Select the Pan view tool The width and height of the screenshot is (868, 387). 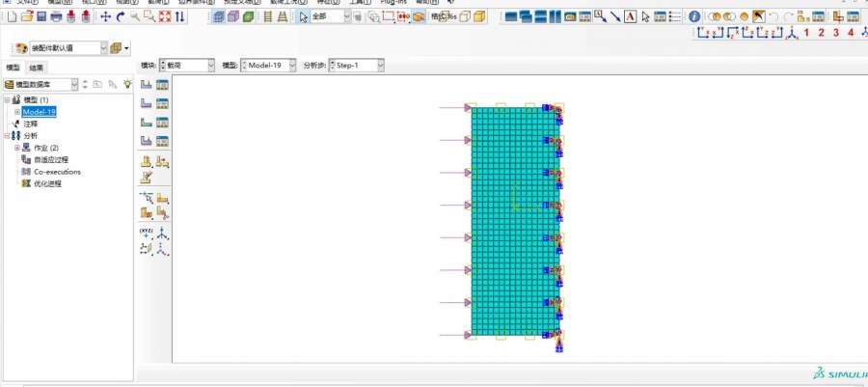(x=105, y=17)
